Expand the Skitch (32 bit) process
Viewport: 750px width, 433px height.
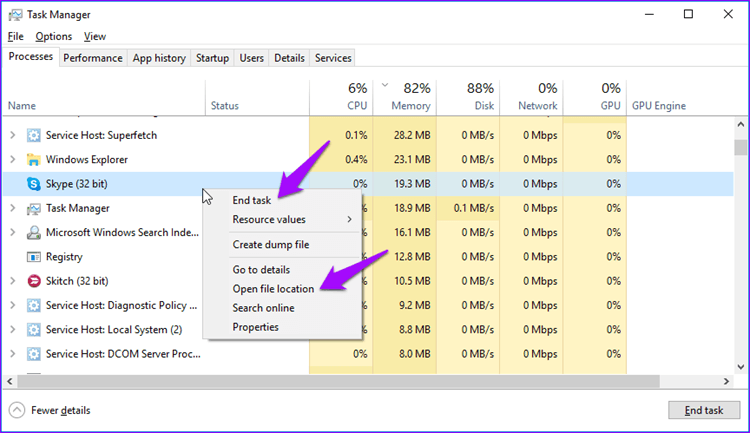[13, 281]
